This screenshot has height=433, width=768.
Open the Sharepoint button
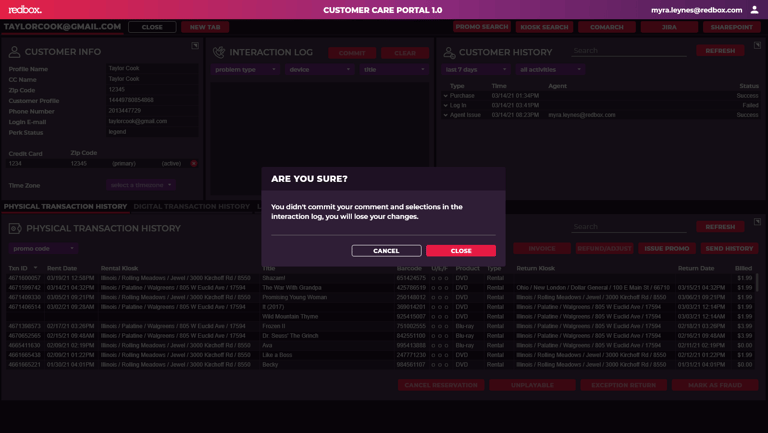pyautogui.click(x=732, y=27)
